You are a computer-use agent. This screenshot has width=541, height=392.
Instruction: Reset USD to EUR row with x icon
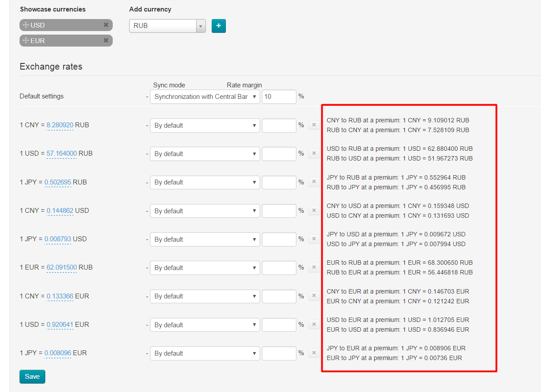pos(314,325)
